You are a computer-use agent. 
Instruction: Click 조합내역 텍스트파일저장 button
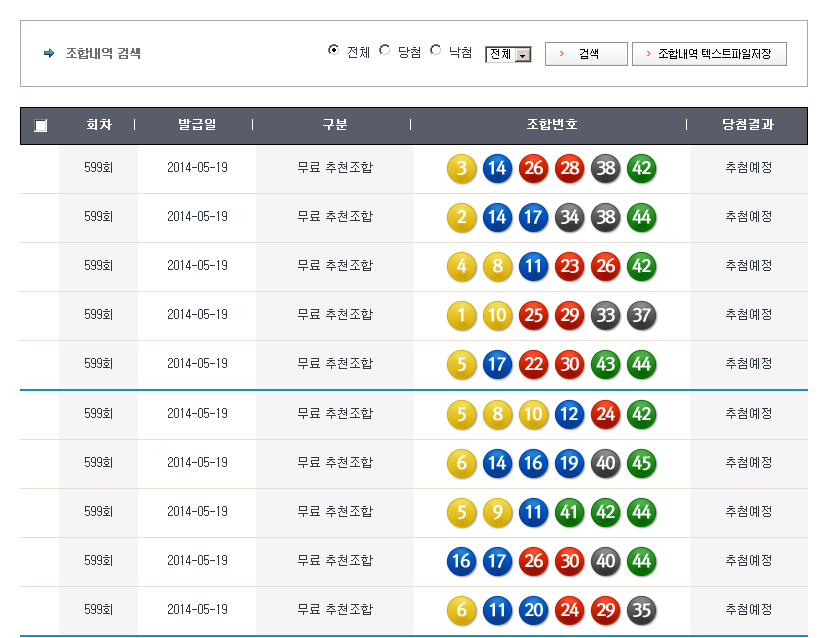709,54
